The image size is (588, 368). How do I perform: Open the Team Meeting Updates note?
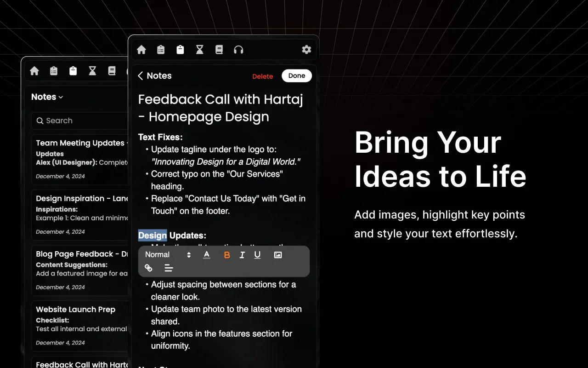tap(79, 159)
